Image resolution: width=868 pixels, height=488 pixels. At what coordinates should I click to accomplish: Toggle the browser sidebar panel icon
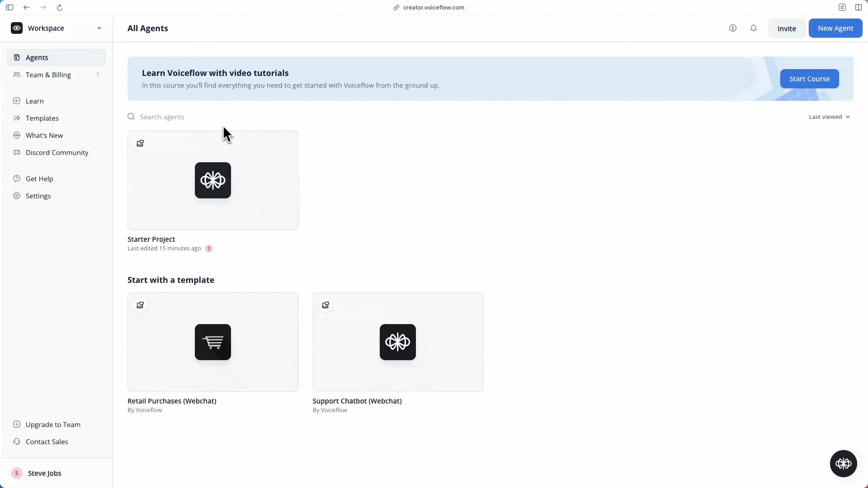coord(9,7)
